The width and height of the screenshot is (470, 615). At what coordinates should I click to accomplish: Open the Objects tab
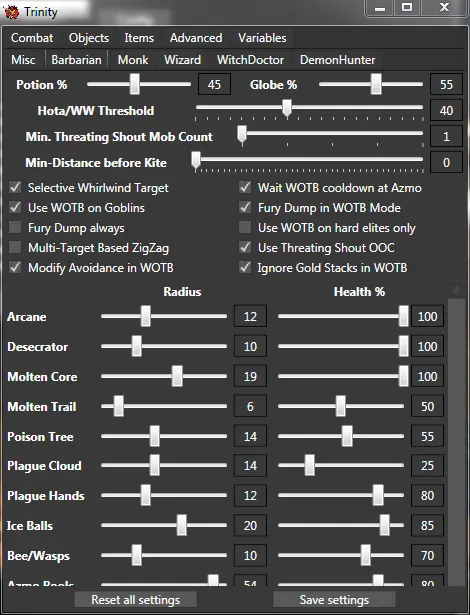click(89, 38)
